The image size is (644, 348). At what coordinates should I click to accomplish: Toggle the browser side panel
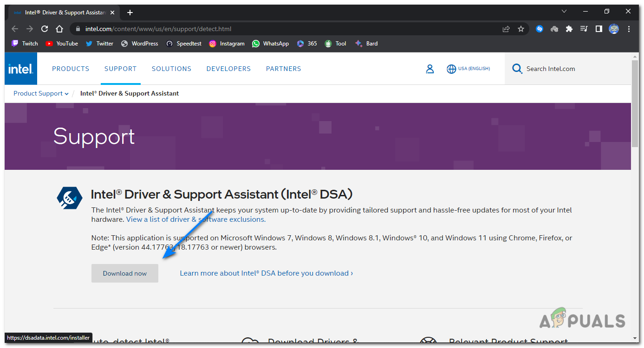click(x=599, y=29)
